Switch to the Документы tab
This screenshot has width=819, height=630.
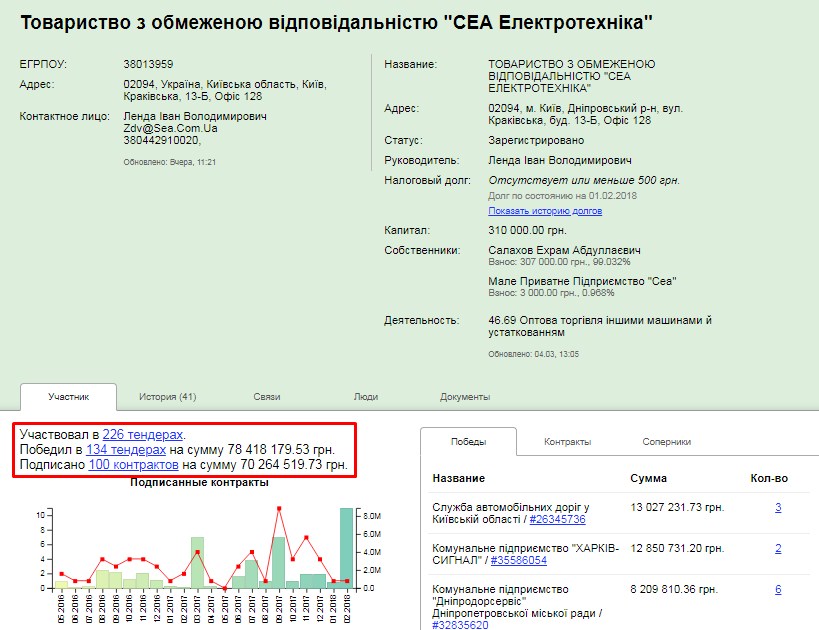coord(465,397)
